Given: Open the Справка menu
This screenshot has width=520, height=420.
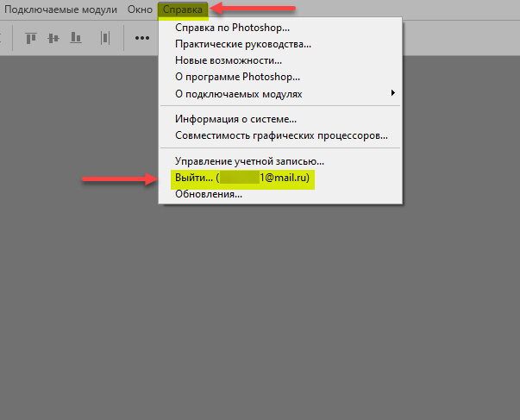Looking at the screenshot, I should click(x=183, y=9).
